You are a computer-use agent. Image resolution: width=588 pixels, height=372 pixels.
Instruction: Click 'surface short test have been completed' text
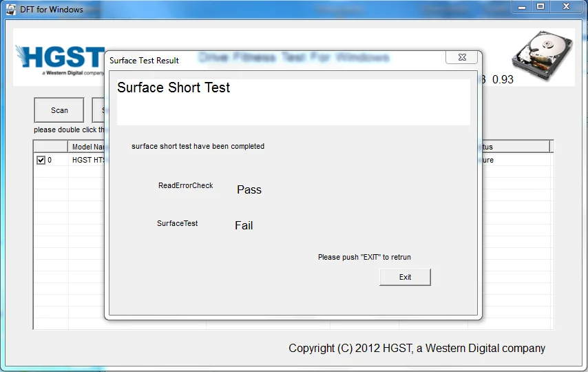tap(198, 146)
